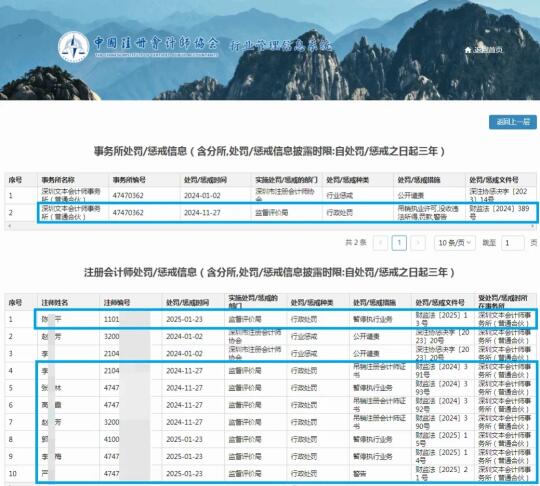The height and width of the screenshot is (486, 540).
Task: Click the 注师姓名 column header
Action: [55, 302]
